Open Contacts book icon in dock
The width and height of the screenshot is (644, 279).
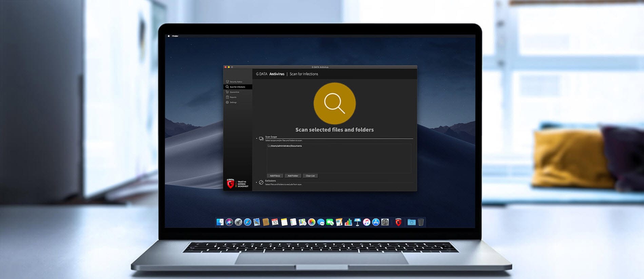(x=266, y=222)
